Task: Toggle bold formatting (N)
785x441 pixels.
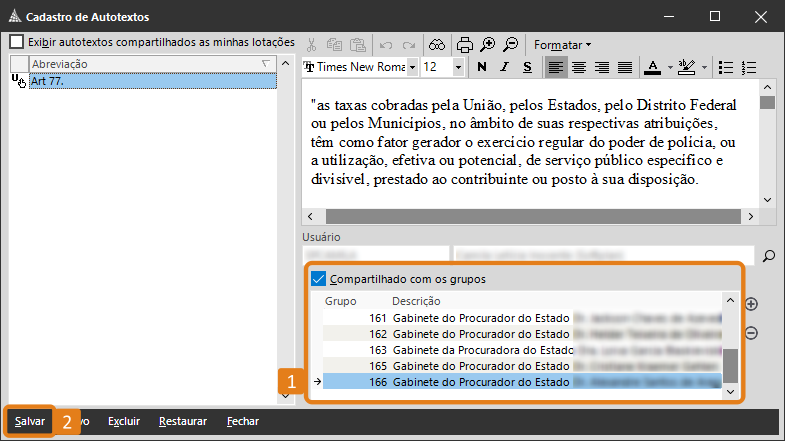Action: point(481,67)
